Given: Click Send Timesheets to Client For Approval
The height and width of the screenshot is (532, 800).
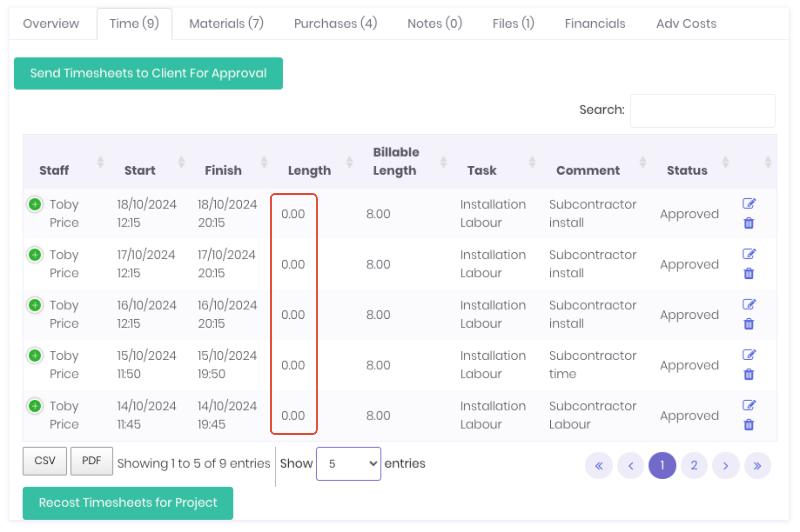Looking at the screenshot, I should [148, 73].
